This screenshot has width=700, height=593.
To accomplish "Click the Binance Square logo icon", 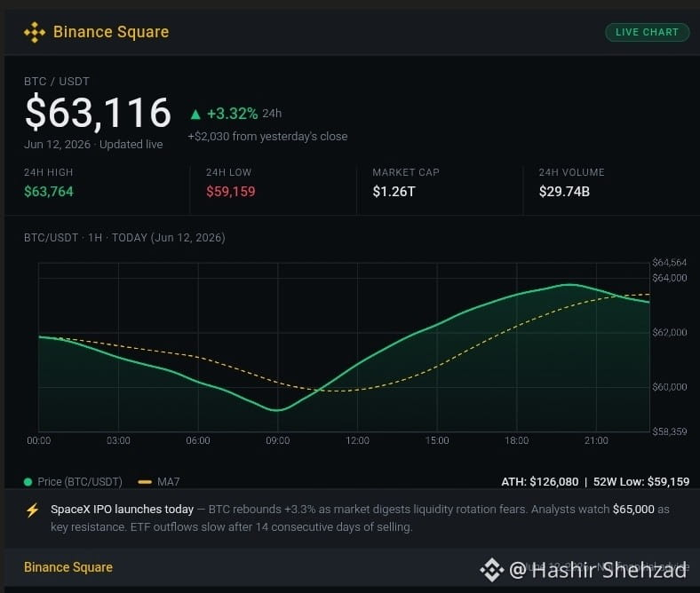I will 35,32.
